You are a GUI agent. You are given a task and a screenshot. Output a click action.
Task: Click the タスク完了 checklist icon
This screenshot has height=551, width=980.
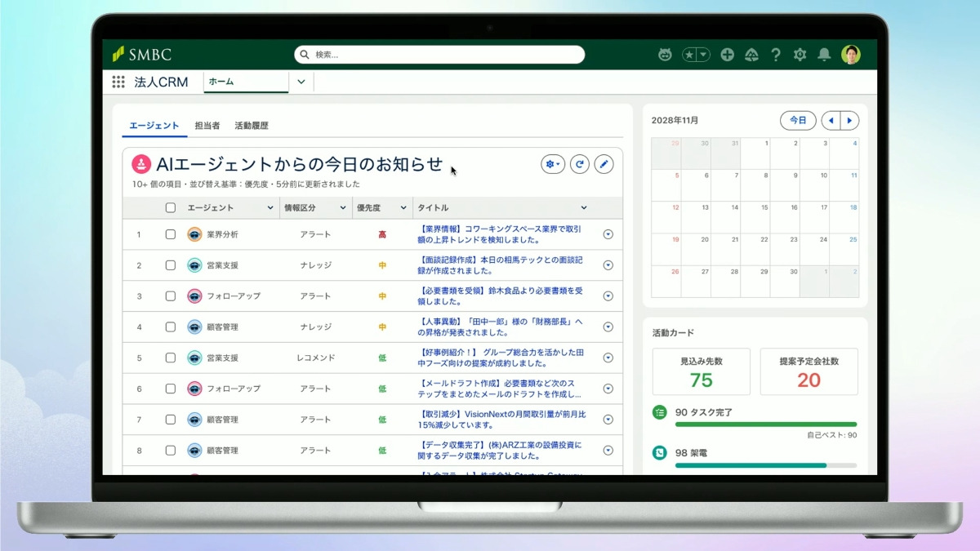660,412
